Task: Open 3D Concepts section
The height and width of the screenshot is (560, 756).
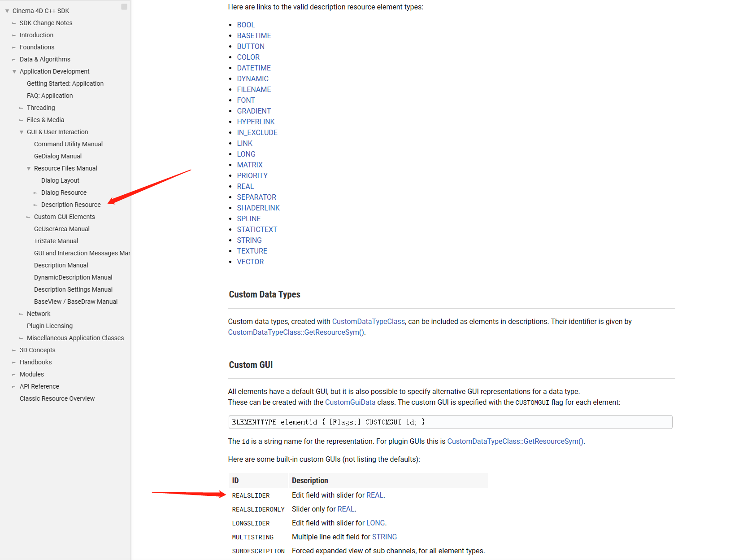Action: click(38, 350)
